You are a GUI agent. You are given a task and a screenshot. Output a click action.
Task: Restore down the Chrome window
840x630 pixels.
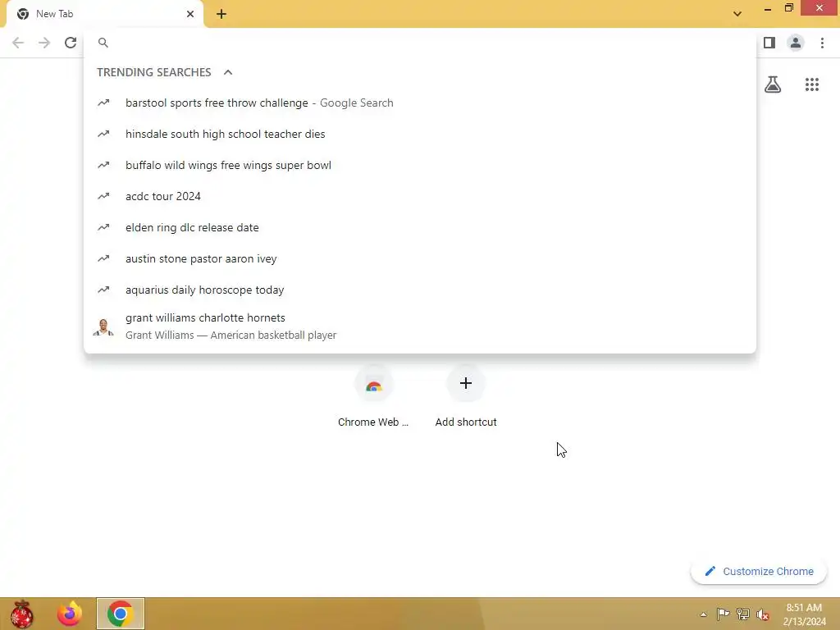click(789, 8)
